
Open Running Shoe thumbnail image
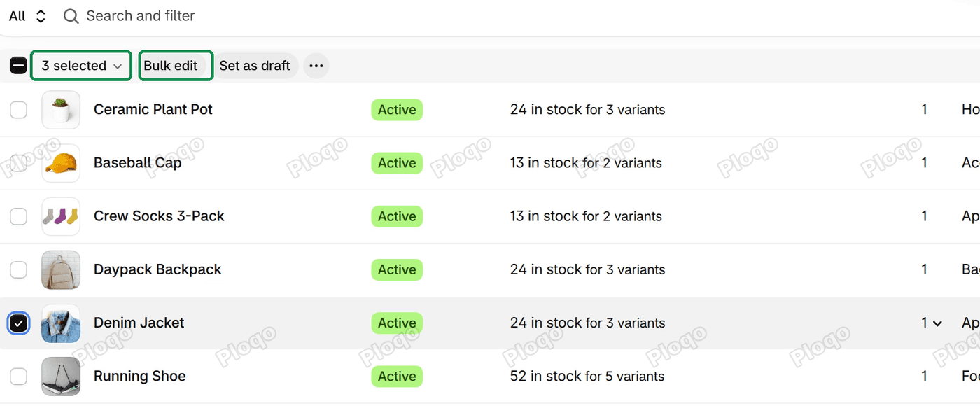point(61,377)
